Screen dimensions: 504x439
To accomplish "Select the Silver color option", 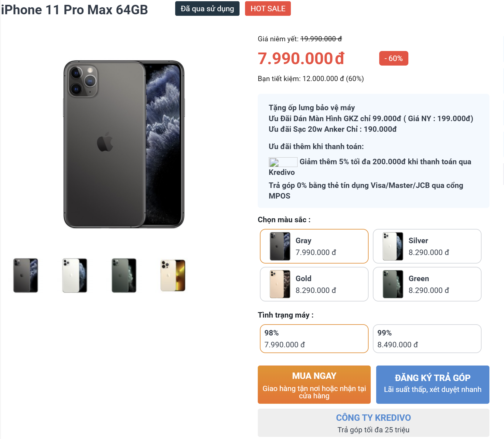I will point(427,246).
